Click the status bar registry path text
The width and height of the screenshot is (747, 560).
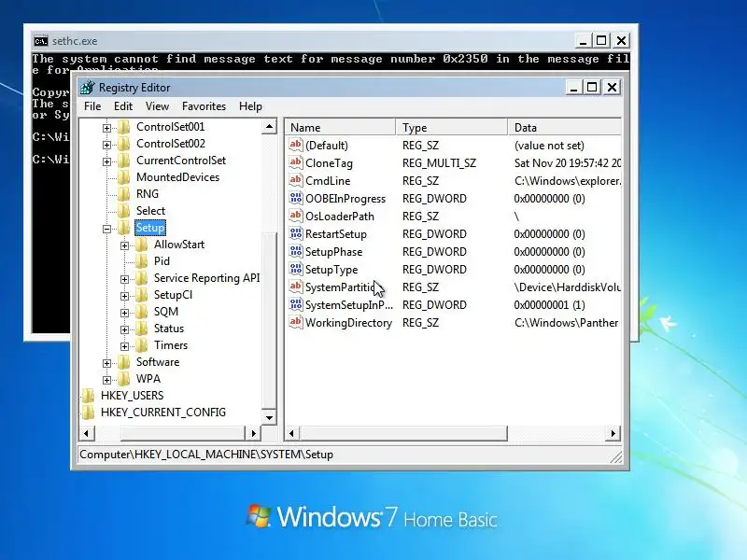coord(206,455)
